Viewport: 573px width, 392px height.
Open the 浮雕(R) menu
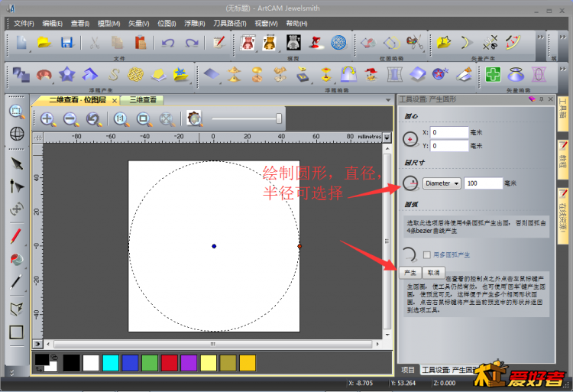(194, 24)
